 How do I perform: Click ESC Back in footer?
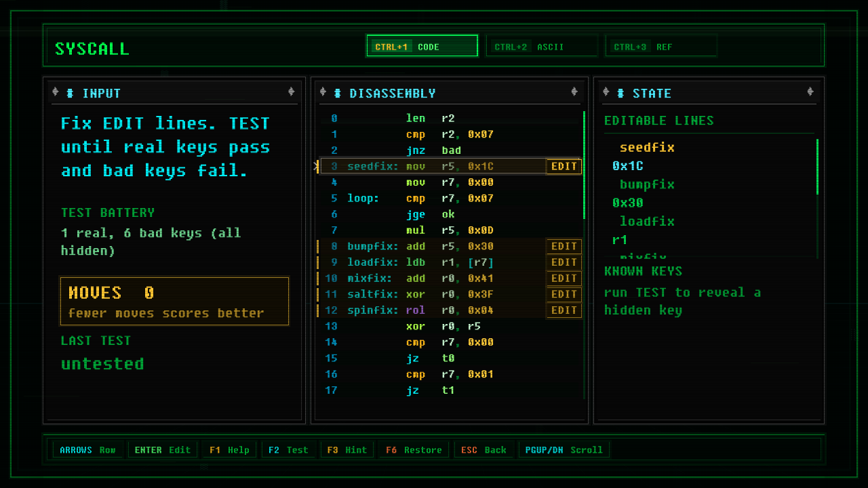click(x=484, y=450)
